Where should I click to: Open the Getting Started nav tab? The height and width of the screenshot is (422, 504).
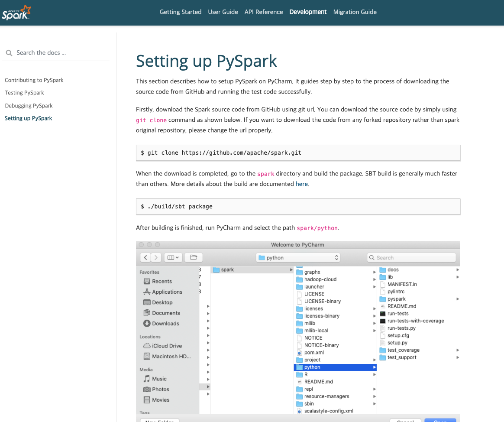click(180, 12)
